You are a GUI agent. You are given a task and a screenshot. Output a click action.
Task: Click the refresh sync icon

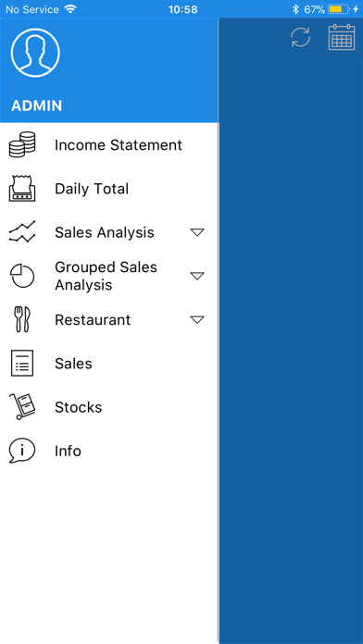pos(301,37)
